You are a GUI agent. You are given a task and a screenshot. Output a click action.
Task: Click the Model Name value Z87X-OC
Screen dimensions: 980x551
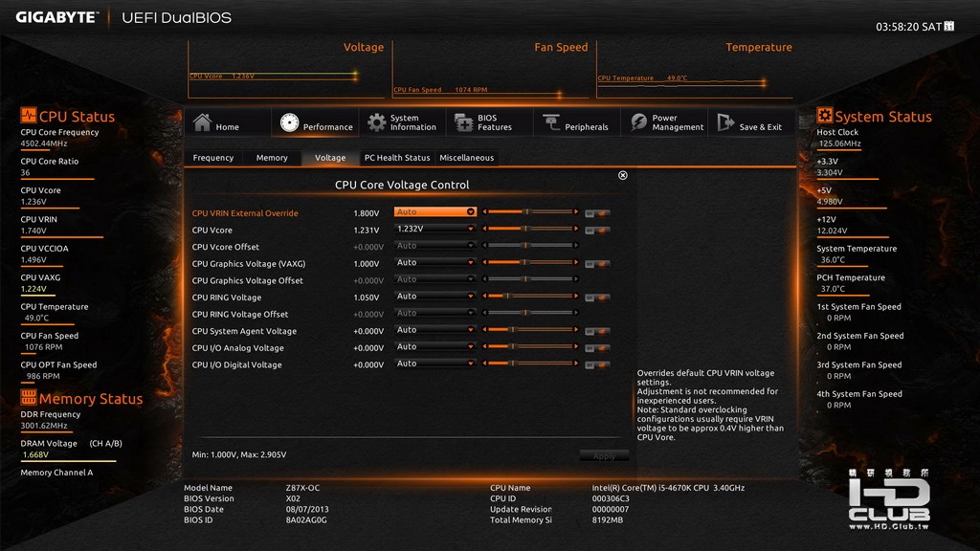coord(302,488)
